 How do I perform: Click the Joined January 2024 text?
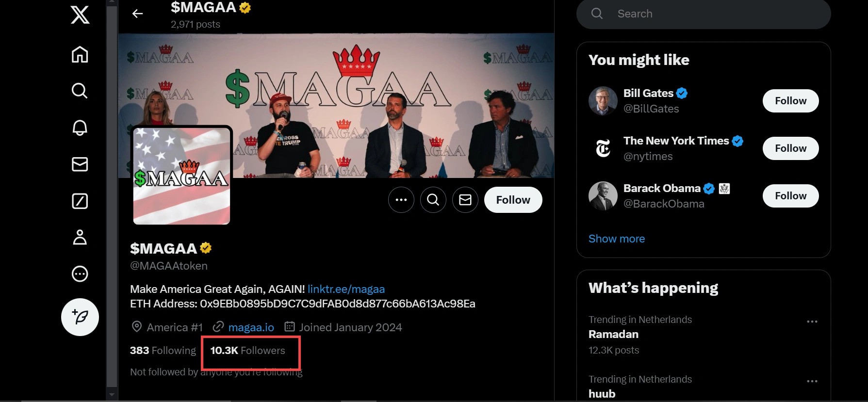[x=350, y=327]
